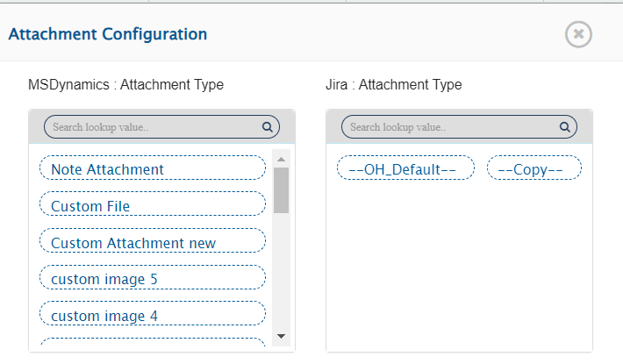Click the Jira : Attachment Type label
Viewport: 623px width, 364px height.
tap(393, 85)
